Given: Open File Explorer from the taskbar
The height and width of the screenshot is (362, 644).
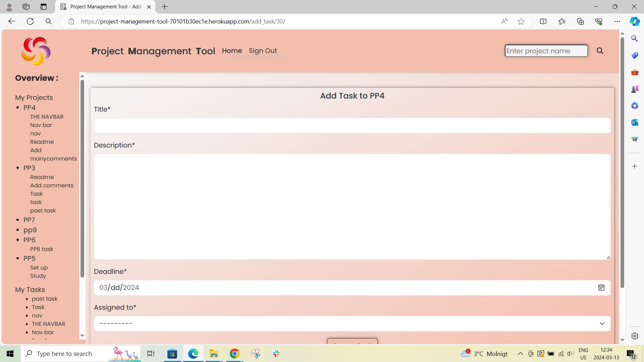Looking at the screenshot, I should tap(214, 353).
